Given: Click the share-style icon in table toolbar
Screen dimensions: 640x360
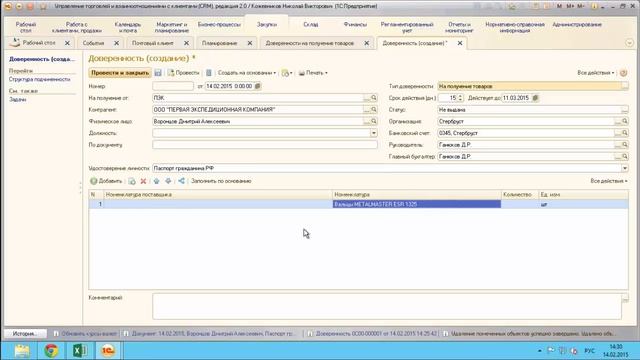Looking at the screenshot, I should (181, 181).
